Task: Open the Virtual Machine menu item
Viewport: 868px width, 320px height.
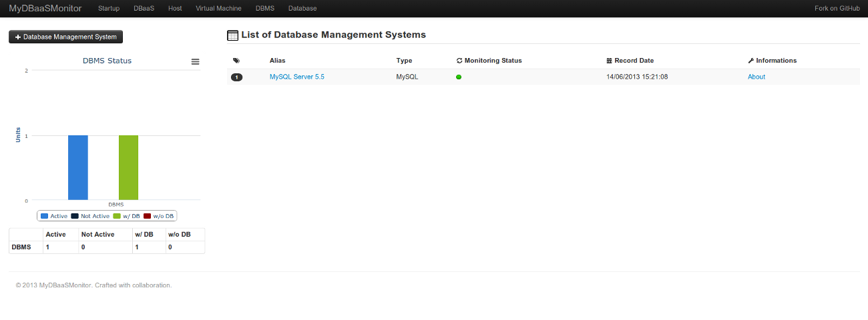Action: (x=218, y=9)
